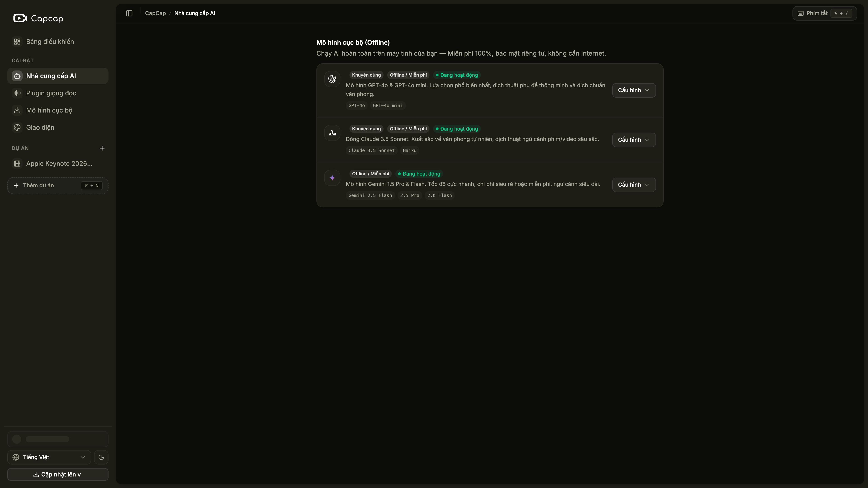868x488 pixels.
Task: Click the Capcap logo
Action: (x=38, y=18)
